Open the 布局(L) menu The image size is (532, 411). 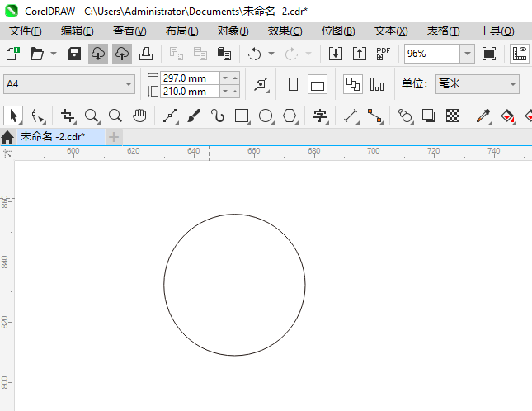[181, 31]
